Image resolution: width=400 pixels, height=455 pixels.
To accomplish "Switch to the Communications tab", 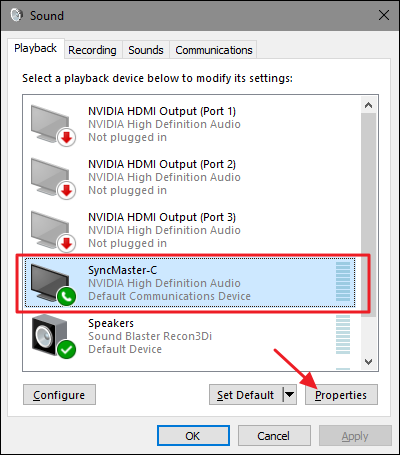I will (x=214, y=50).
